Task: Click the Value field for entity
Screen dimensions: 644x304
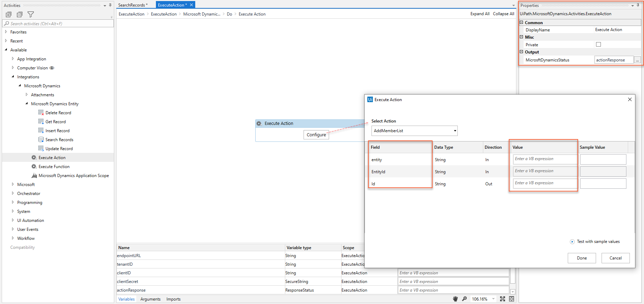Action: coord(545,159)
